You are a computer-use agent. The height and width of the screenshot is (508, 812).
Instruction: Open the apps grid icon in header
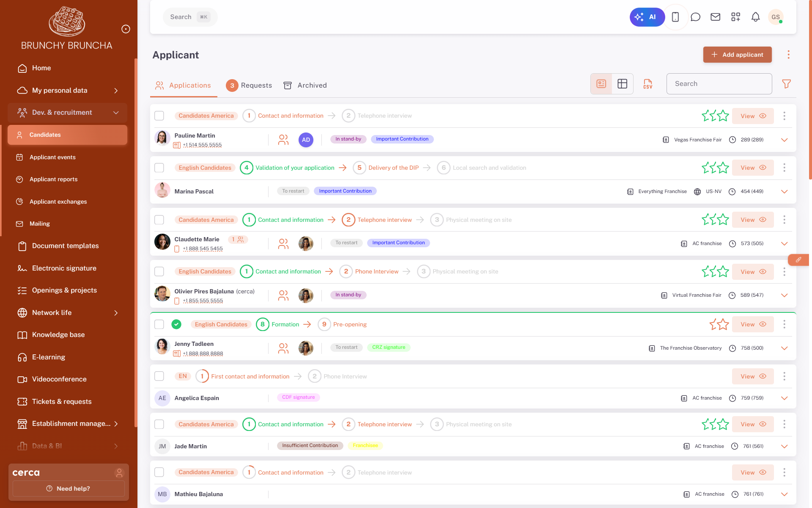pyautogui.click(x=735, y=17)
